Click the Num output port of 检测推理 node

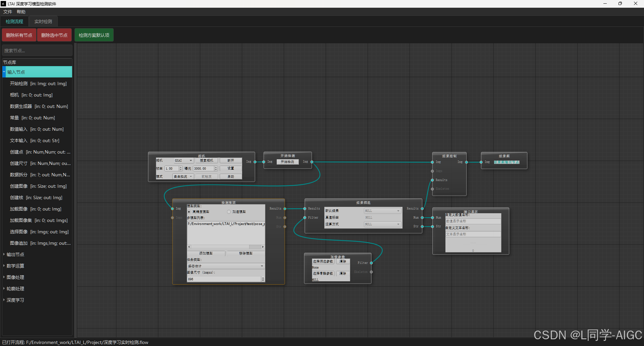[285, 218]
